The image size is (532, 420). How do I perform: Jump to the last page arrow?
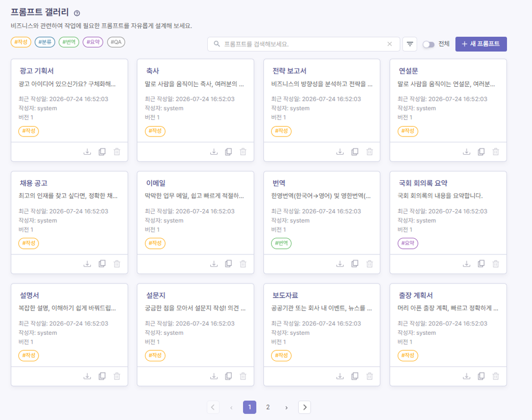[304, 407]
